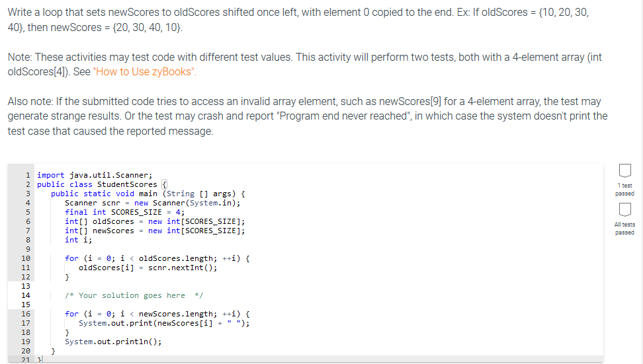Click '1 test passed' label text
643x364 pixels.
click(x=624, y=190)
